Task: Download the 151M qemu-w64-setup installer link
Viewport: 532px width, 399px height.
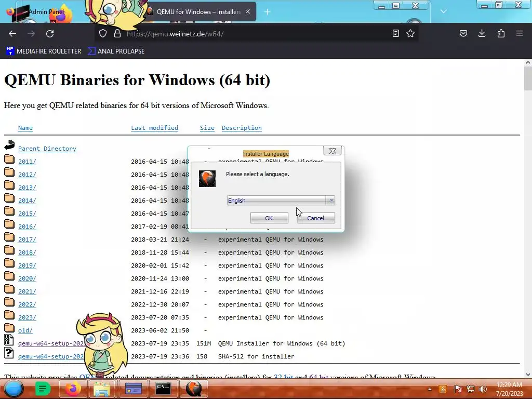Action: 51,343
